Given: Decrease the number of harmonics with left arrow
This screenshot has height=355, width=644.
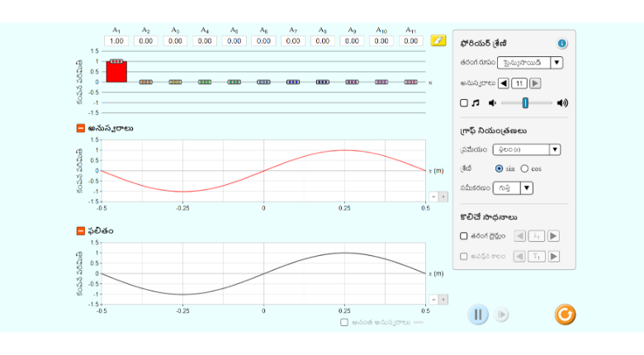Looking at the screenshot, I should click(504, 83).
